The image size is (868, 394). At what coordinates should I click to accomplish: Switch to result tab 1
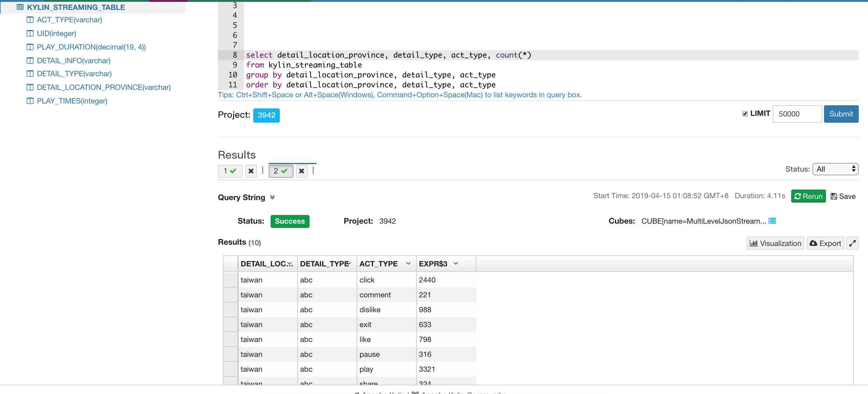[230, 171]
